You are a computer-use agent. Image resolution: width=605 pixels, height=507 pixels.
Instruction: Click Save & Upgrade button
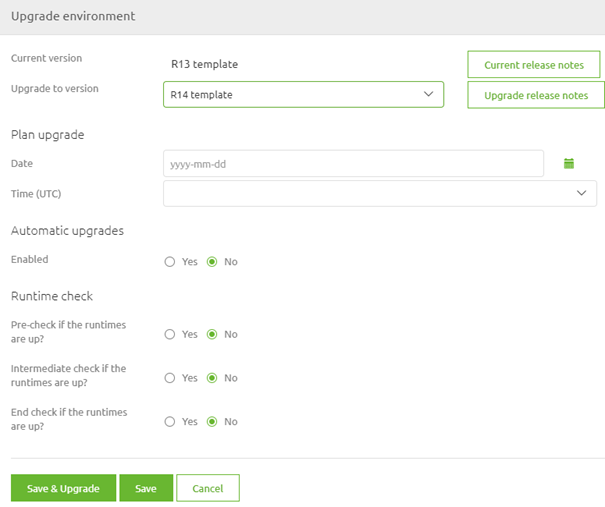coord(63,488)
